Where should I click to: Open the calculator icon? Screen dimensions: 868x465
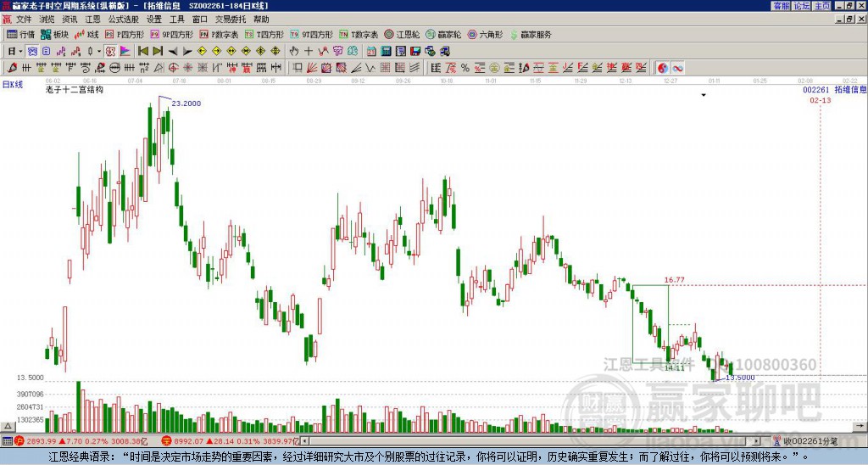click(x=386, y=52)
